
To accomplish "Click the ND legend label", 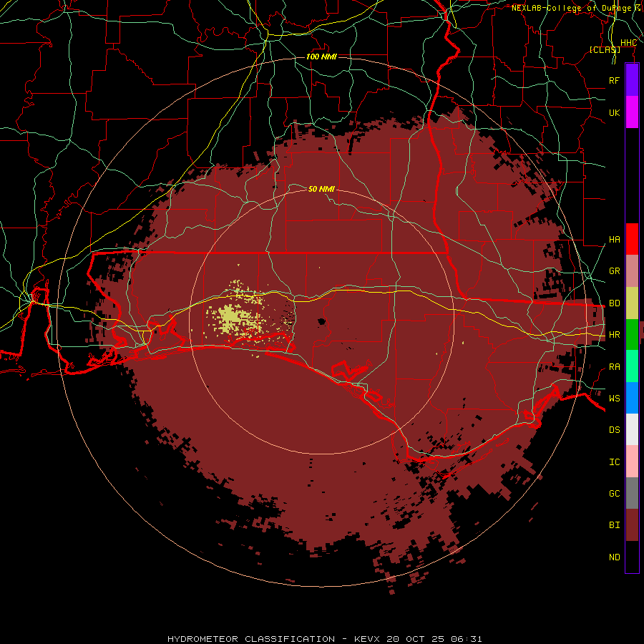I will [615, 557].
